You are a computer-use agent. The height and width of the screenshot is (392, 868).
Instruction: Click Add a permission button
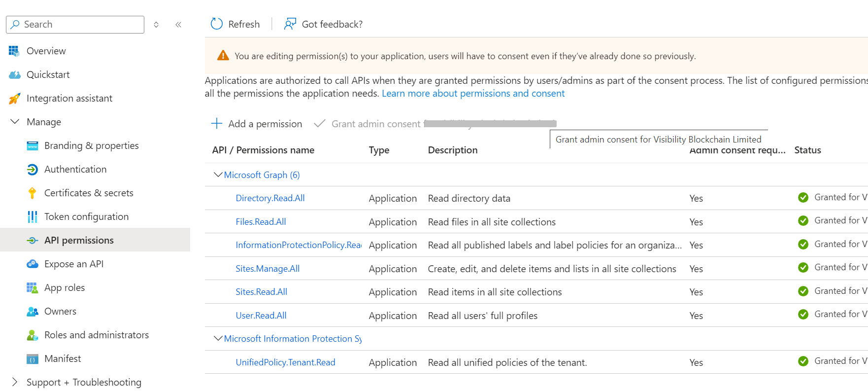tap(257, 124)
